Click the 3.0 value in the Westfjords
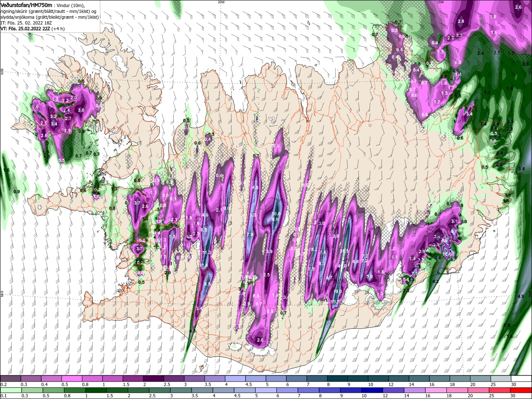Screen dimensions: 532x399 pyautogui.click(x=81, y=110)
